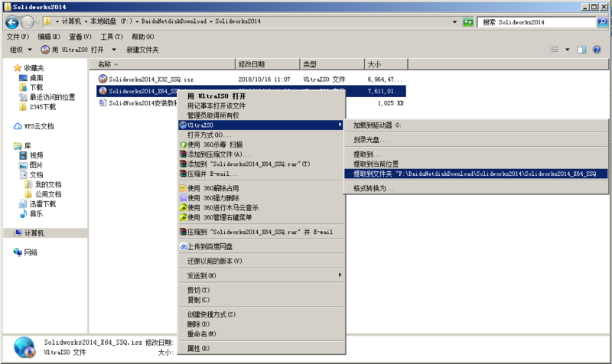Image resolution: width=612 pixels, height=364 pixels.
Task: Choose 上传到百度网盘
Action: pyautogui.click(x=262, y=246)
